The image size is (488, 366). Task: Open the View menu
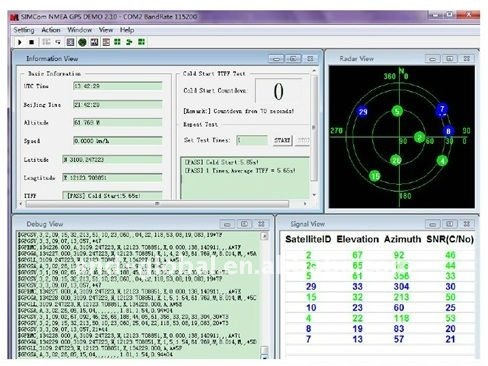[x=106, y=30]
